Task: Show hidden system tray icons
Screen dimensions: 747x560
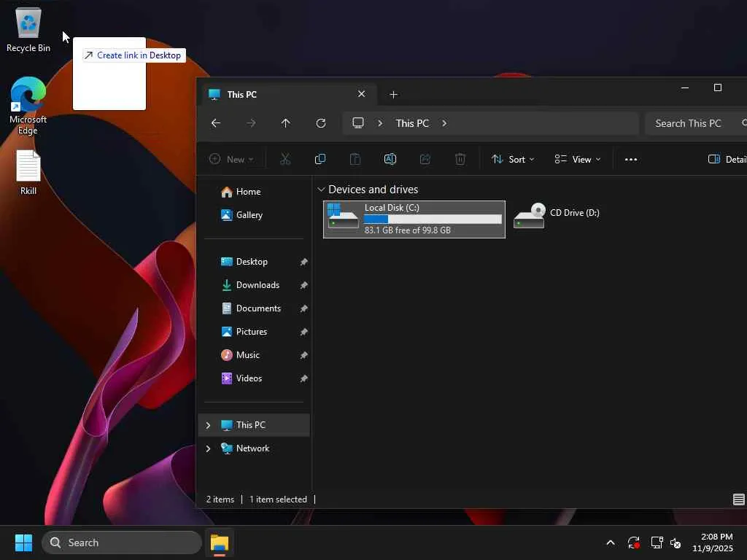Action: [x=611, y=542]
